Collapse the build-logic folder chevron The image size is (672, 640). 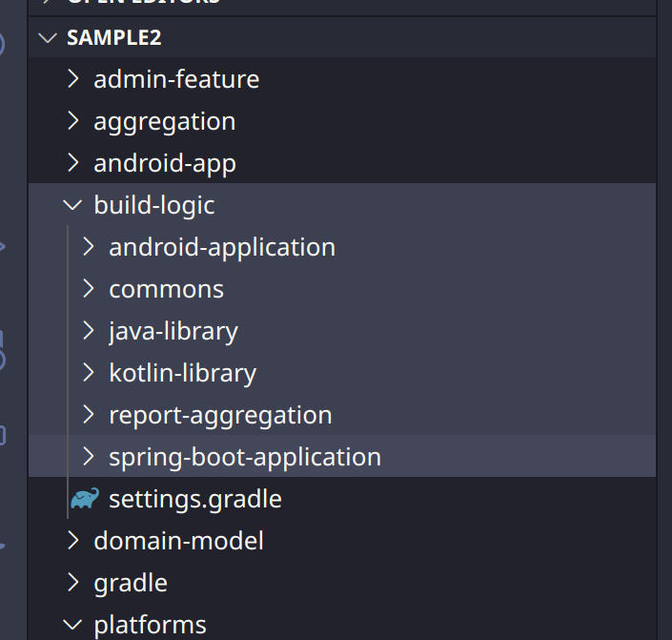tap(73, 205)
